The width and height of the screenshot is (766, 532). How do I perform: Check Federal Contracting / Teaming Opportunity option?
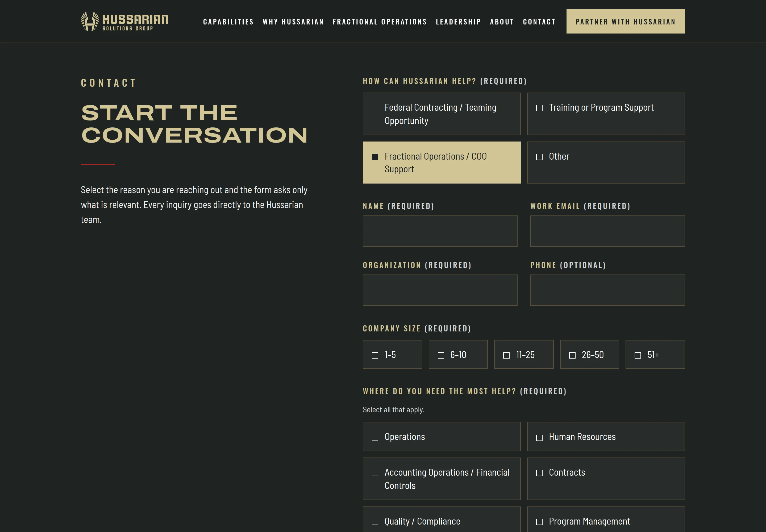[442, 114]
